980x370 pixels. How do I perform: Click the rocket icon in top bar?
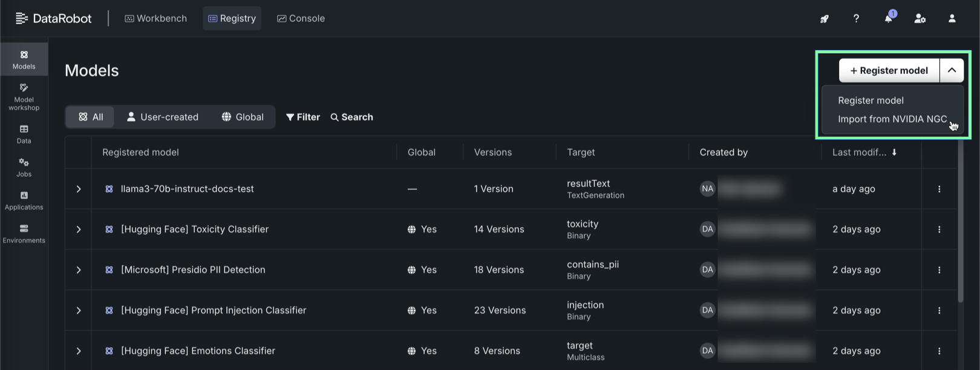[x=824, y=19]
